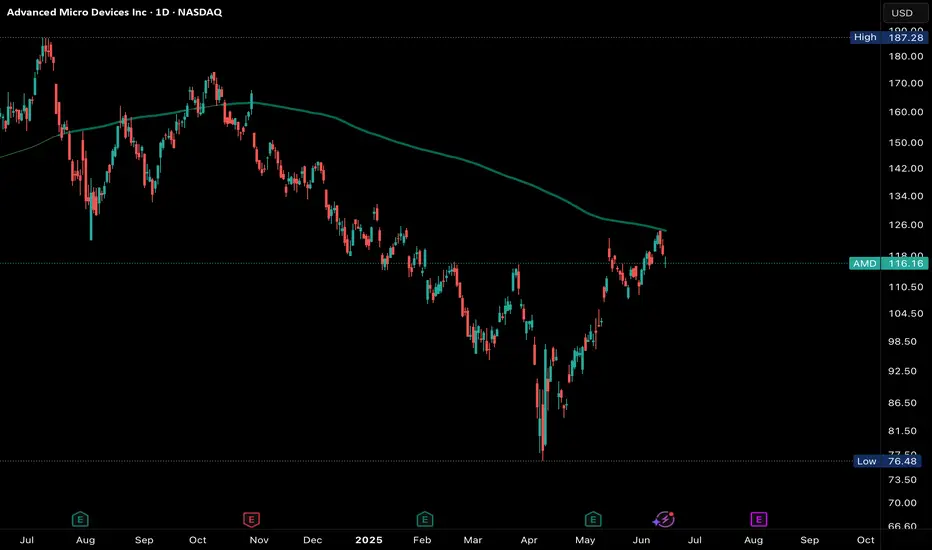
Task: Click the 150.00 price axis value
Action: pyautogui.click(x=906, y=143)
